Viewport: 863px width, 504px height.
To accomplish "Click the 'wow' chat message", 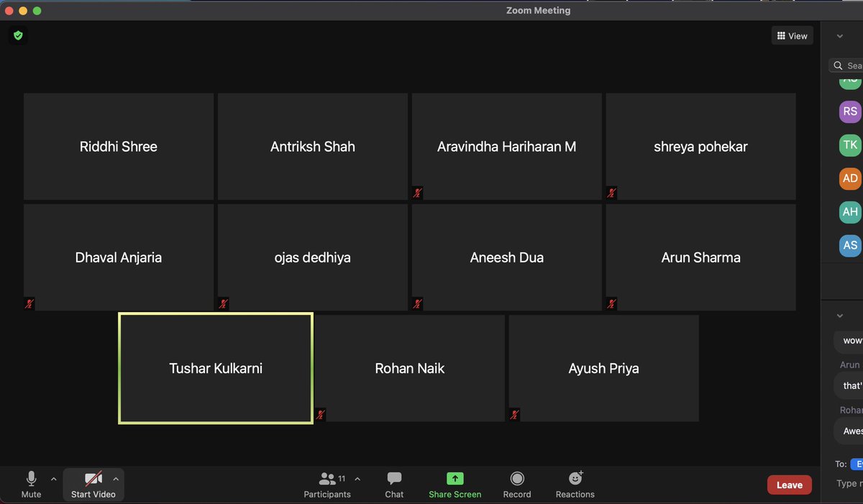I will point(849,340).
